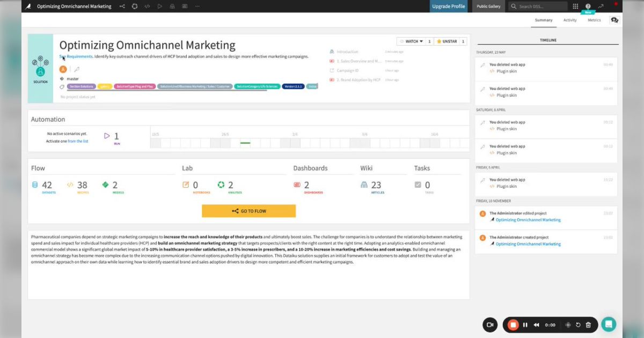Click the run/jobs play icon in top bar

[159, 6]
